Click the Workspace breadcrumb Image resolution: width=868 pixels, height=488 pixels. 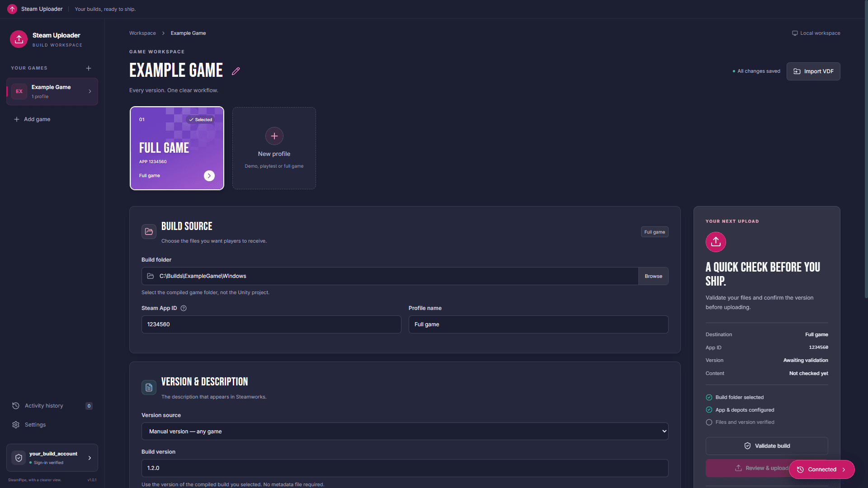point(142,33)
